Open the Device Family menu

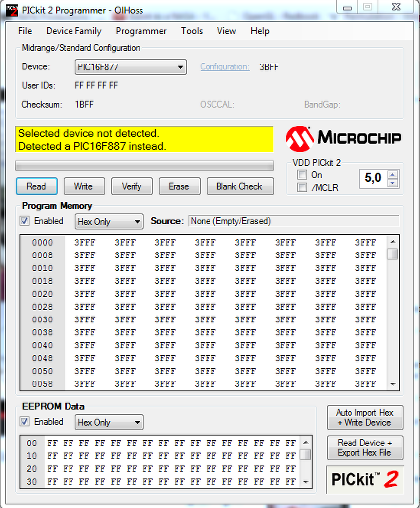[73, 31]
